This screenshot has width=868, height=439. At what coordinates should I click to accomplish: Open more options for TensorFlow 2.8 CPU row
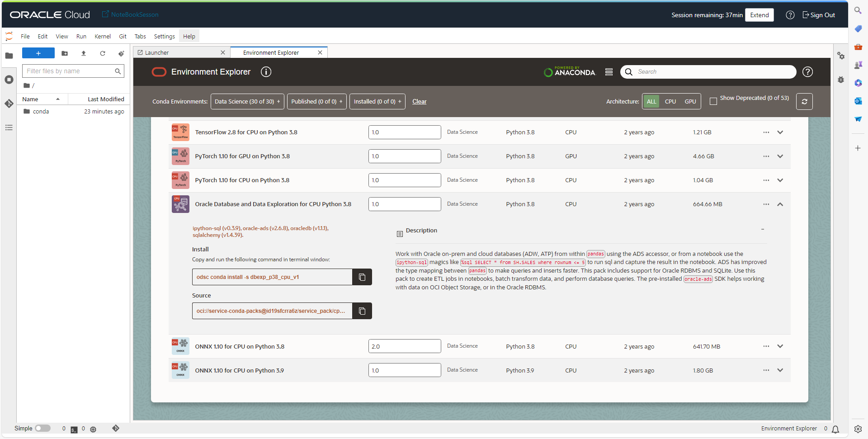(x=766, y=132)
